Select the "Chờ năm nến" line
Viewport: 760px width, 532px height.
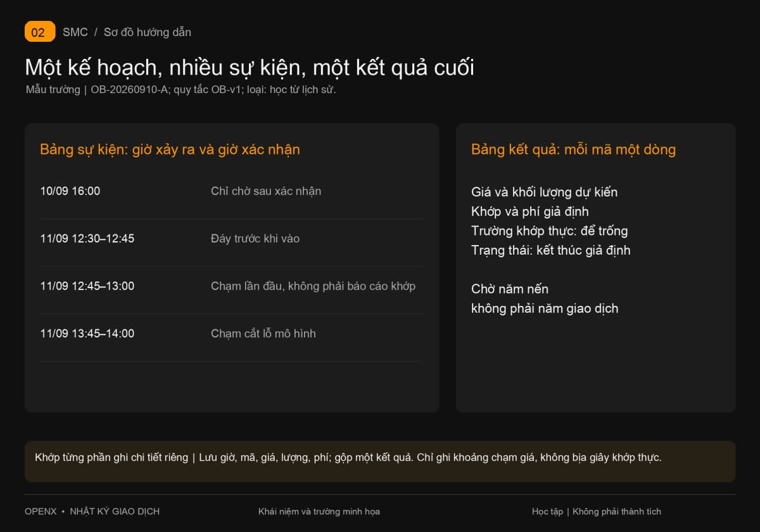[510, 289]
